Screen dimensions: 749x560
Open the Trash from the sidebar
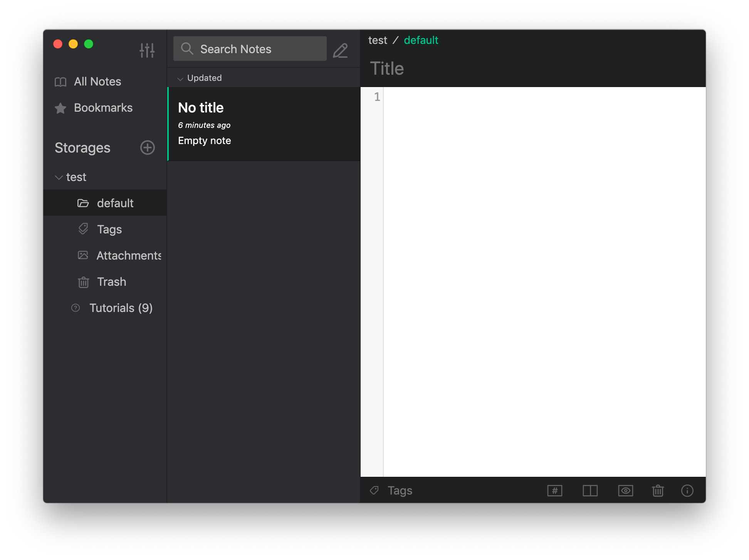point(111,282)
